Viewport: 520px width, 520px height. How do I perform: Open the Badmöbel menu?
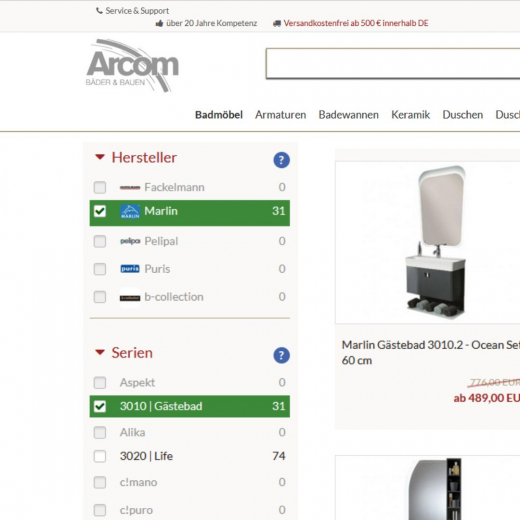click(x=219, y=115)
